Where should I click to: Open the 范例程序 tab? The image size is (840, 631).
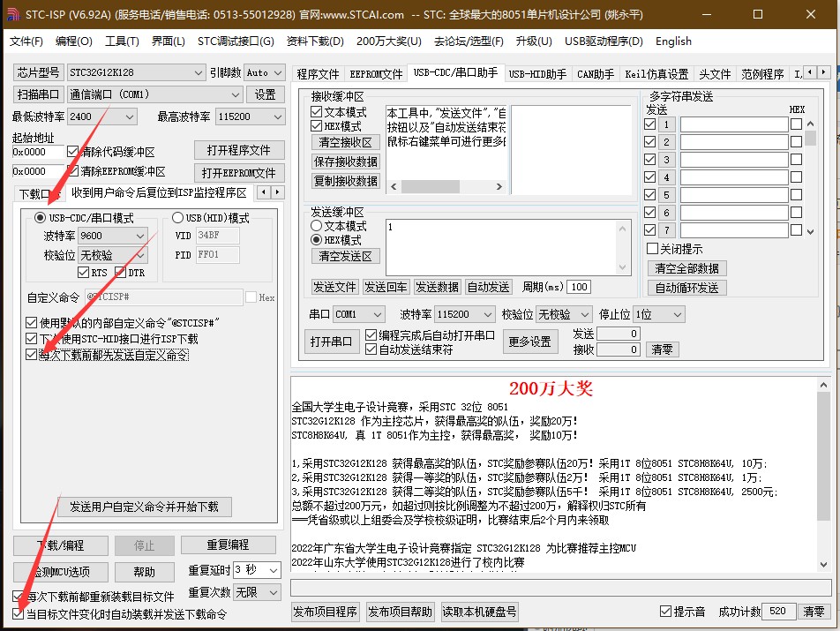762,74
